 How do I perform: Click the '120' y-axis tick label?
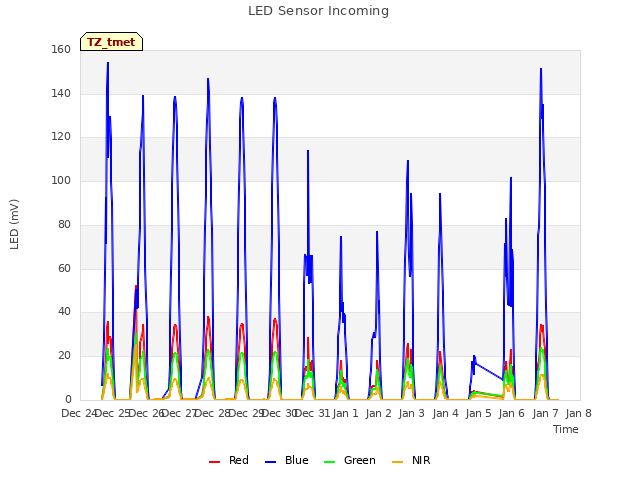(61, 137)
